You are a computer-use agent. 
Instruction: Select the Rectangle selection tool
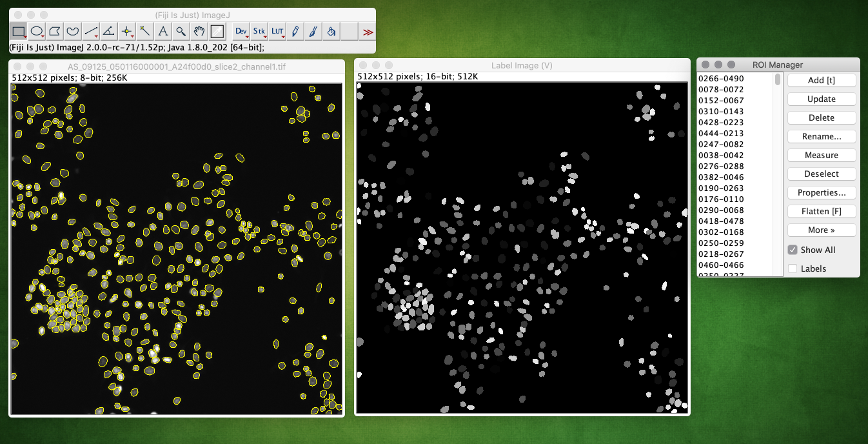pos(19,30)
